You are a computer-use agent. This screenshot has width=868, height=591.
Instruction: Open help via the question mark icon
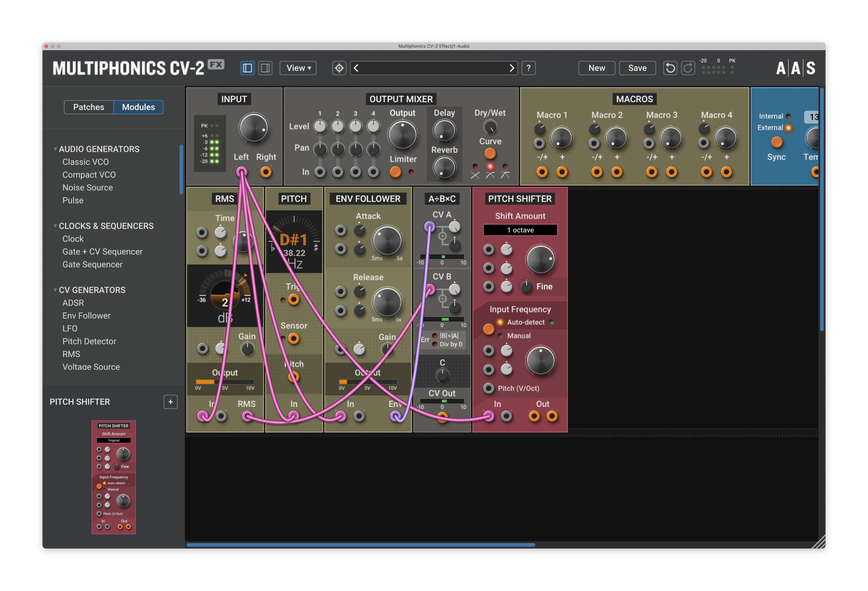(529, 68)
